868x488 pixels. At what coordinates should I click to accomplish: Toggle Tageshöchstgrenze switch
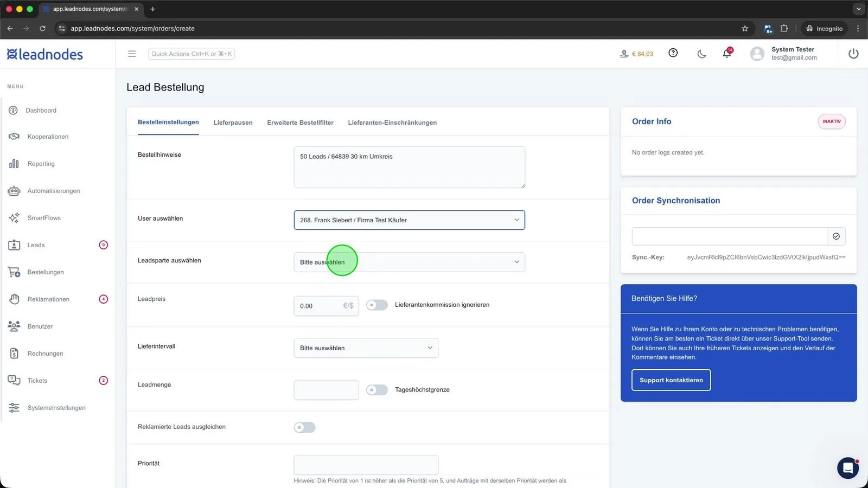point(377,390)
